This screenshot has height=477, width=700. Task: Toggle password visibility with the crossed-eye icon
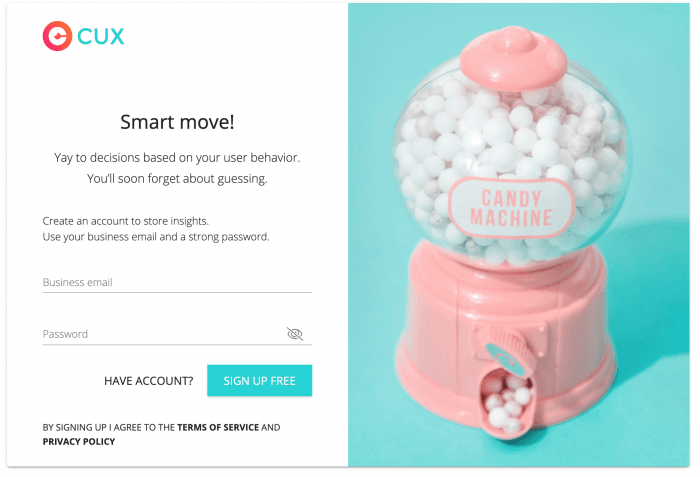(x=295, y=334)
